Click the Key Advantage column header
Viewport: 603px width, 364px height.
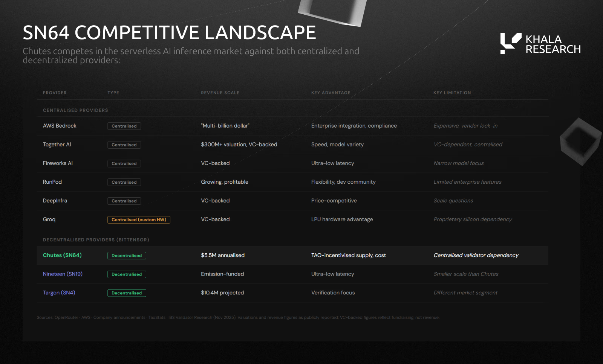coord(331,93)
